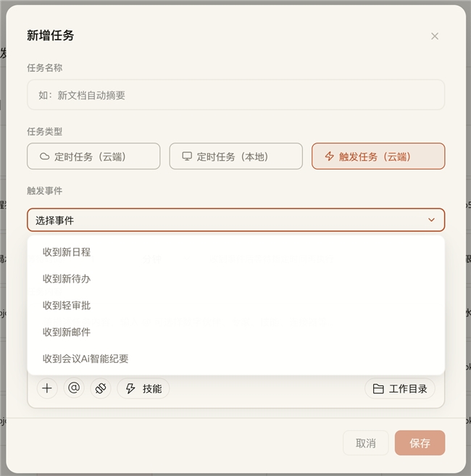Focus the 任务名称 input field
Viewport: 471px width, 476px height.
click(x=236, y=95)
